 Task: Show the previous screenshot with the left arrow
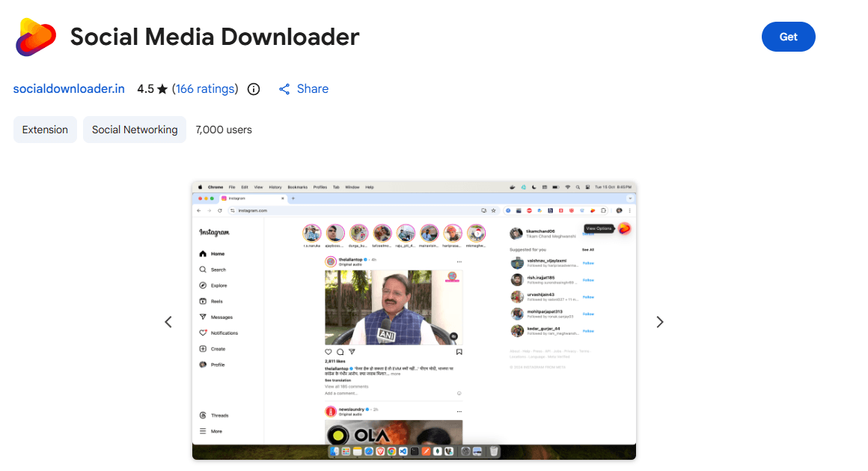click(168, 322)
